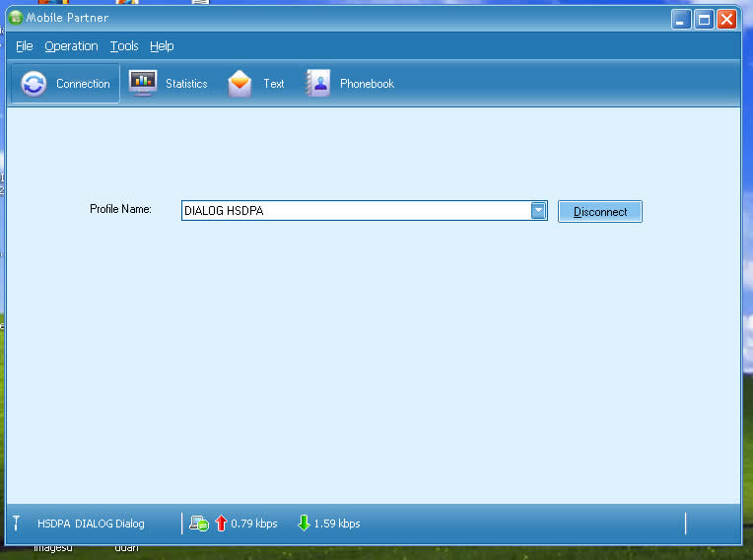753x560 pixels.
Task: Minimize the Mobile Partner window
Action: pos(681,20)
